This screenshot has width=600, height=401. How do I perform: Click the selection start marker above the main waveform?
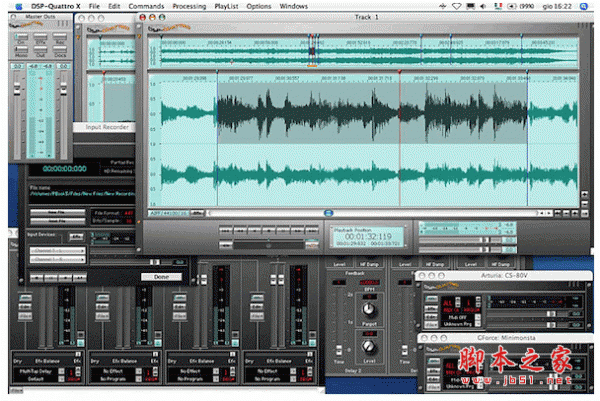217,72
